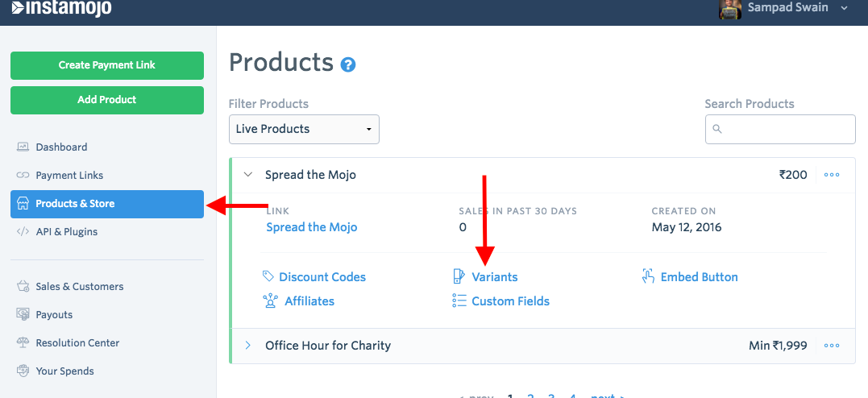This screenshot has height=398, width=868.
Task: Click the Your Spends icon
Action: tap(23, 371)
